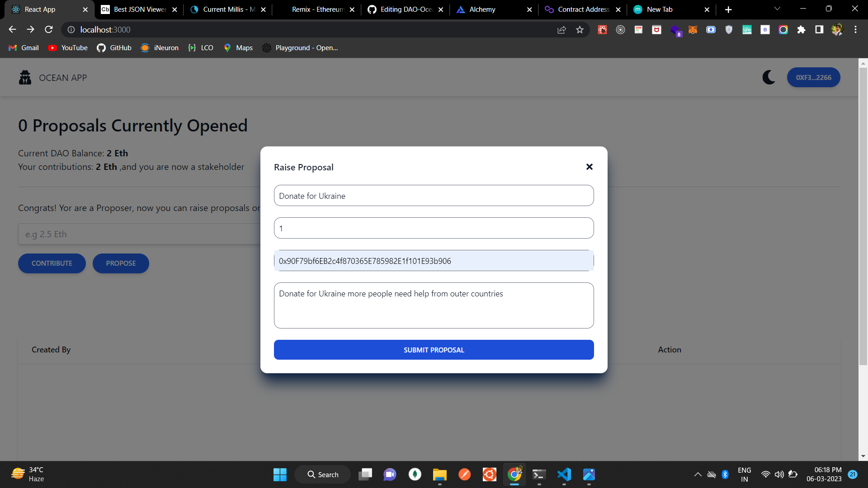Expand hidden icons in system tray
Screen dimensions: 868x488
(x=698, y=474)
